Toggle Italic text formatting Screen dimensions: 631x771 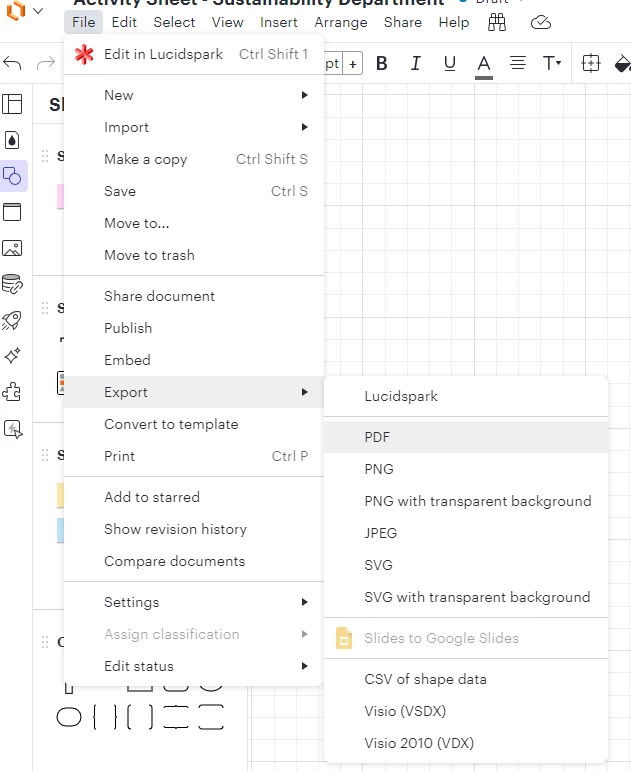(416, 63)
